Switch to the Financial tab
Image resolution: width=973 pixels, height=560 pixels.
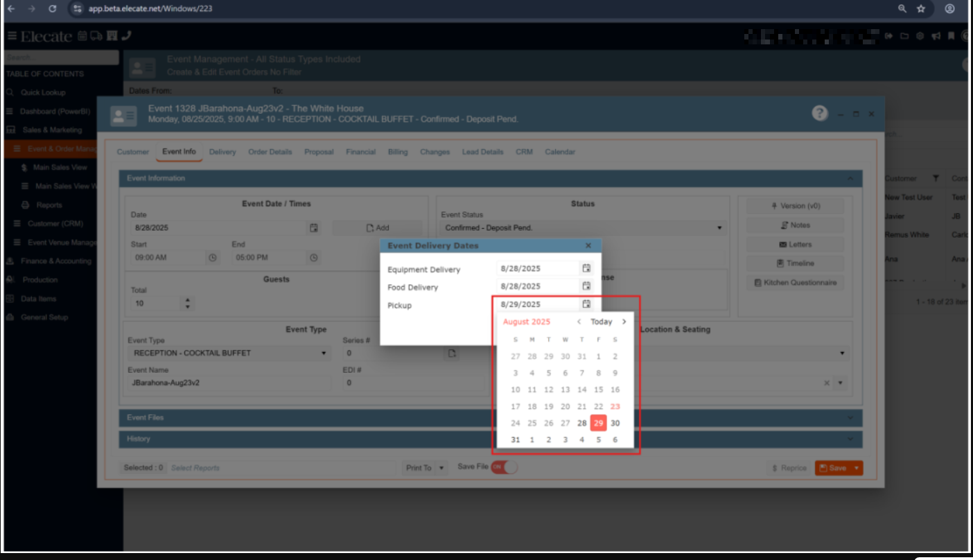click(x=360, y=152)
